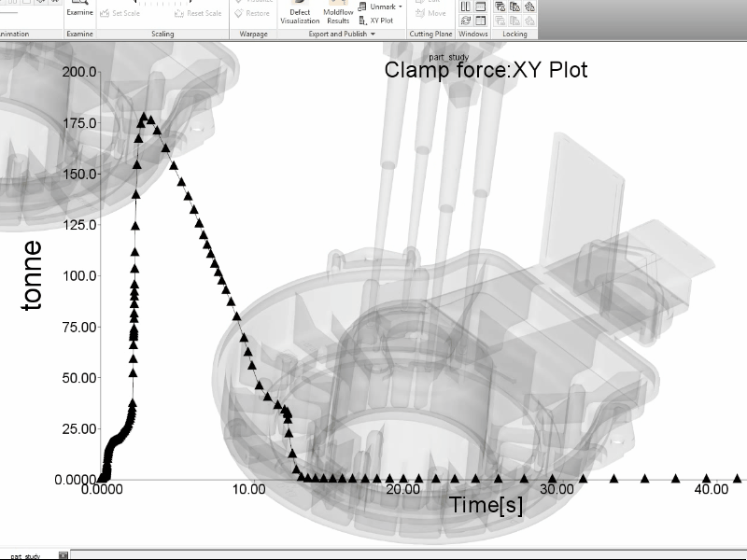Click the Reset Scale button

click(x=198, y=13)
